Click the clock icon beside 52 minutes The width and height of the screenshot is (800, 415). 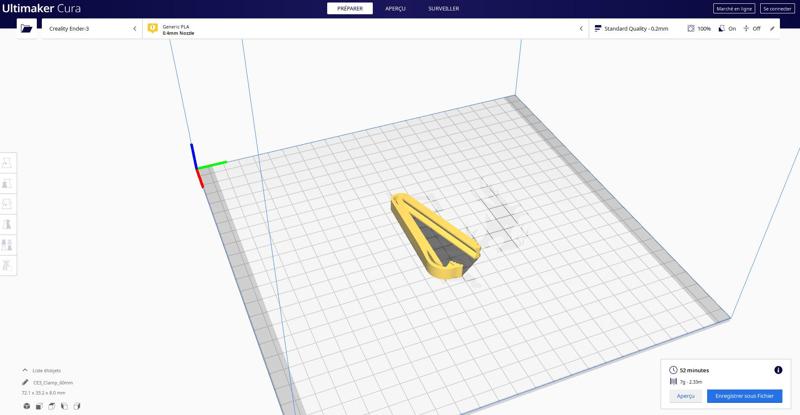(673, 370)
